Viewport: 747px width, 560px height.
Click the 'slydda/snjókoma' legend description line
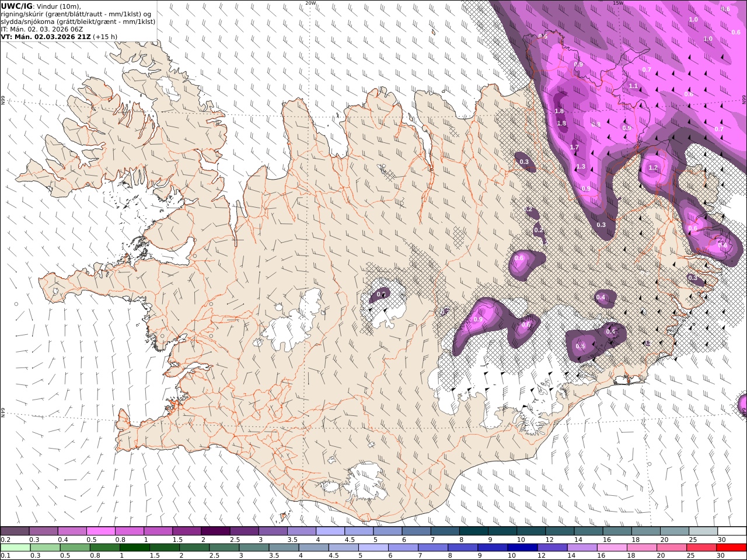[78, 21]
